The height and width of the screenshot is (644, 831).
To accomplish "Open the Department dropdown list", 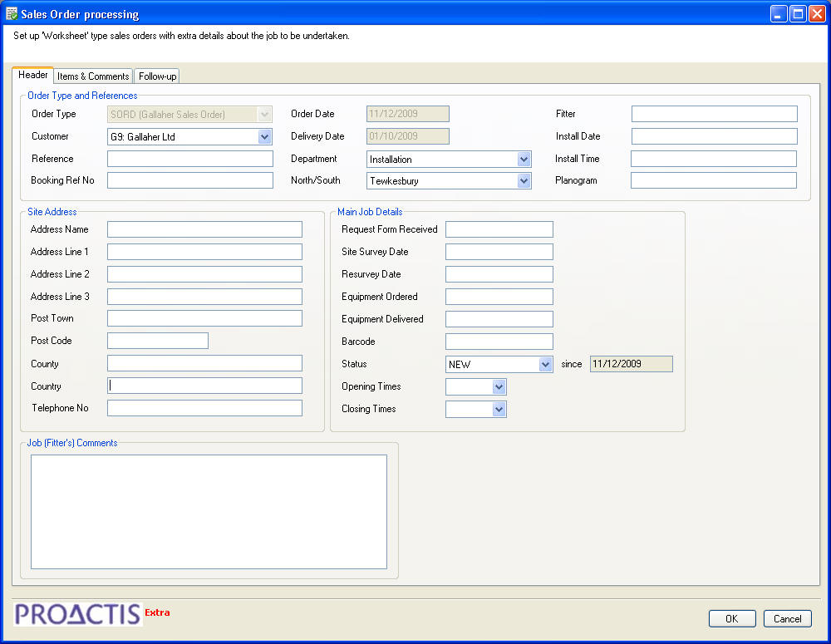I will [524, 160].
